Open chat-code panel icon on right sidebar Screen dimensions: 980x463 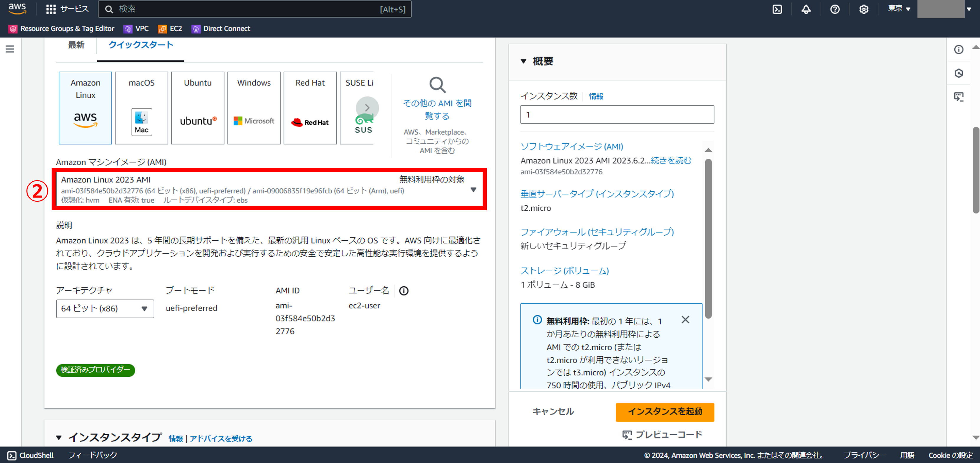click(x=959, y=97)
